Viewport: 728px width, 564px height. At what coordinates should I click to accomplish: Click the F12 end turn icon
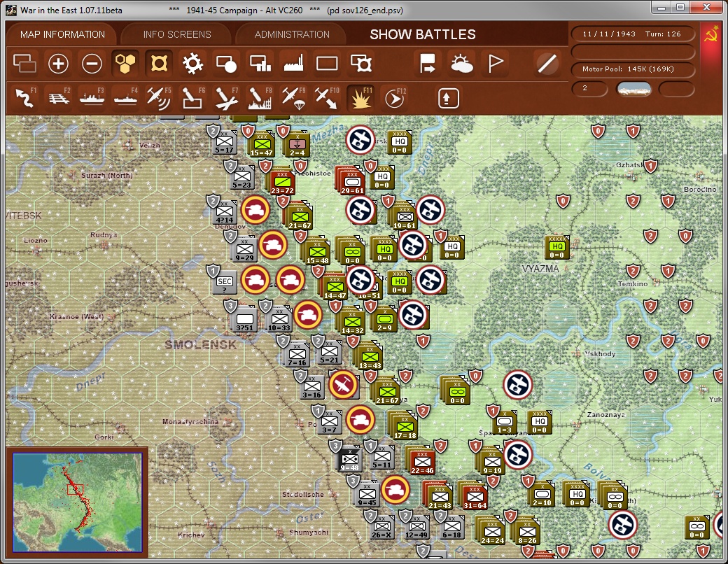pos(395,98)
